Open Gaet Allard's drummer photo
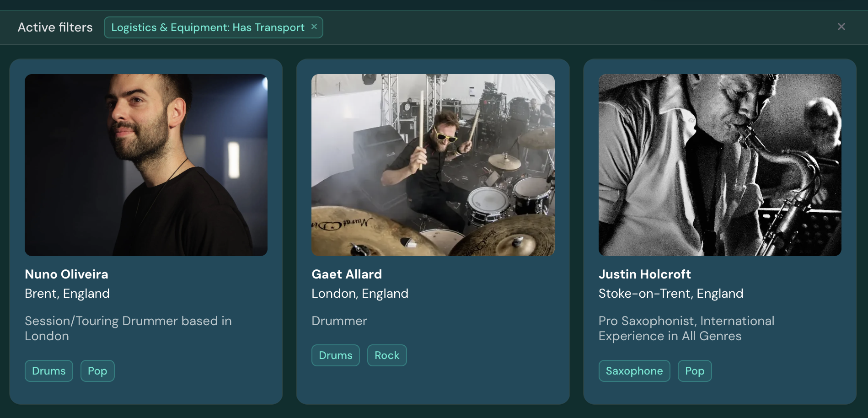Image resolution: width=868 pixels, height=418 pixels. (433, 165)
